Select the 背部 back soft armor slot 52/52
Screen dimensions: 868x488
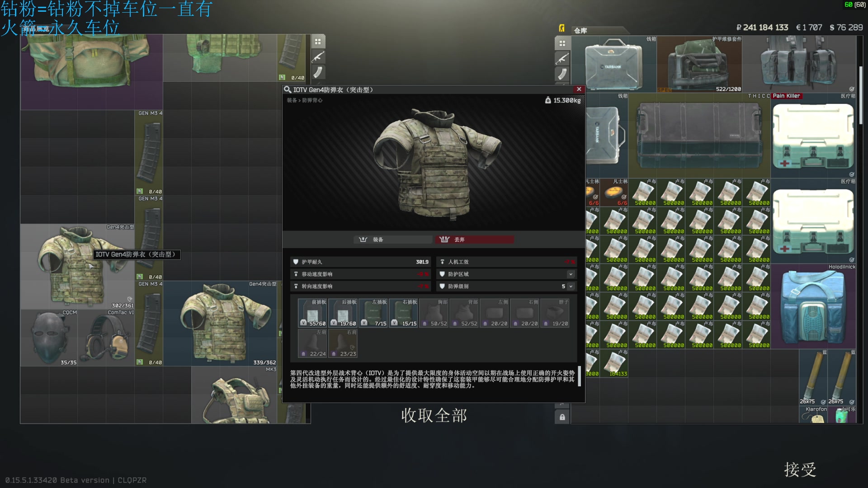(x=464, y=313)
